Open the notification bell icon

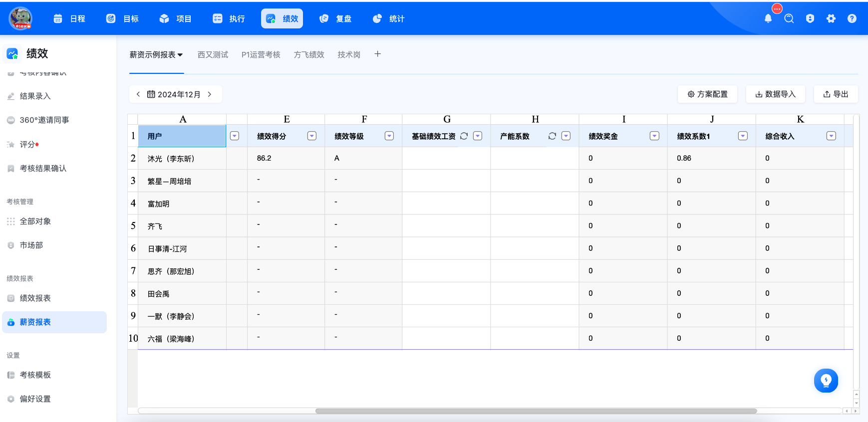pos(768,18)
